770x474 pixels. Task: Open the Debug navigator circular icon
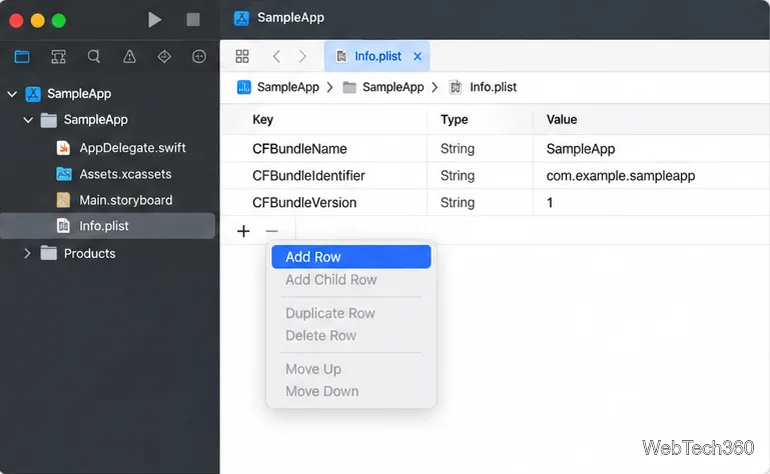point(199,57)
